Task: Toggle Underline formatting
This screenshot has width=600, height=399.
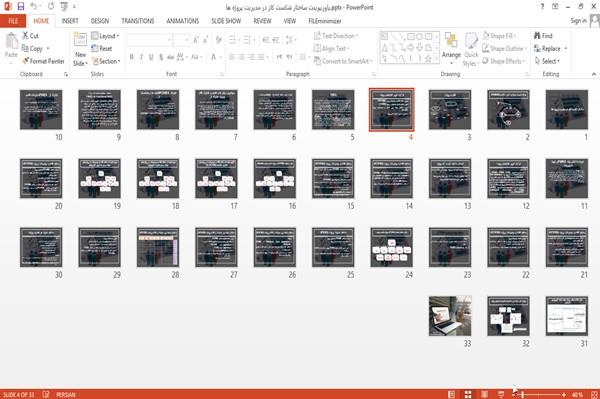Action: (151, 57)
